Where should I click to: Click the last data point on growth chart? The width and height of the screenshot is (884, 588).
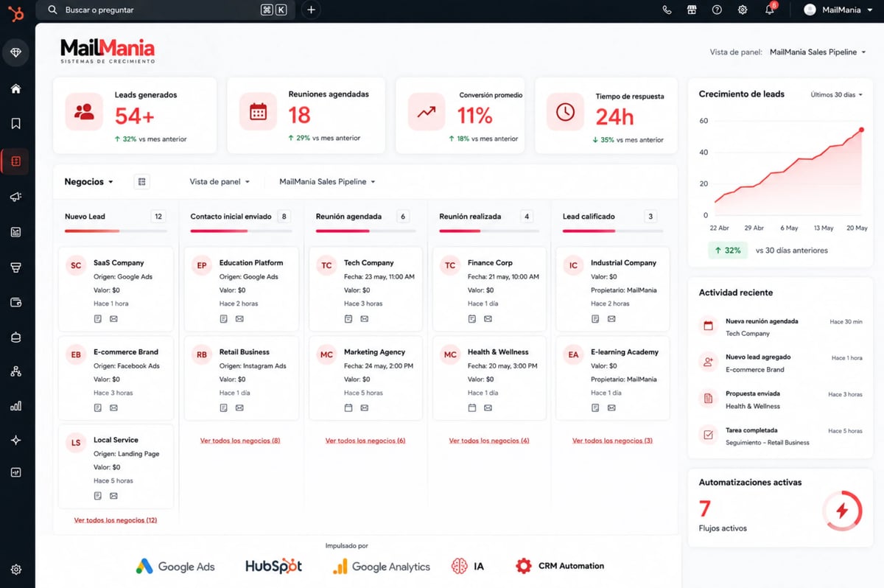pyautogui.click(x=861, y=130)
